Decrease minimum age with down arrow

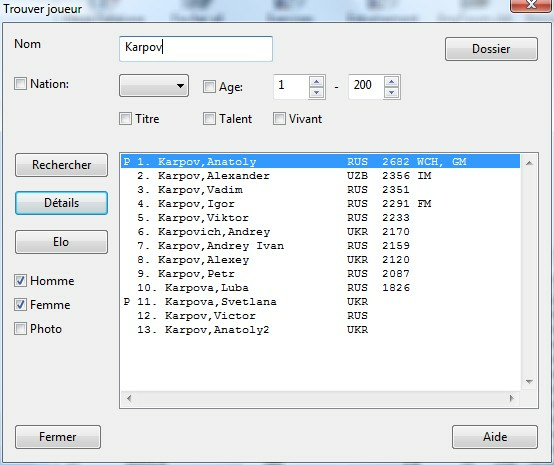[316, 93]
